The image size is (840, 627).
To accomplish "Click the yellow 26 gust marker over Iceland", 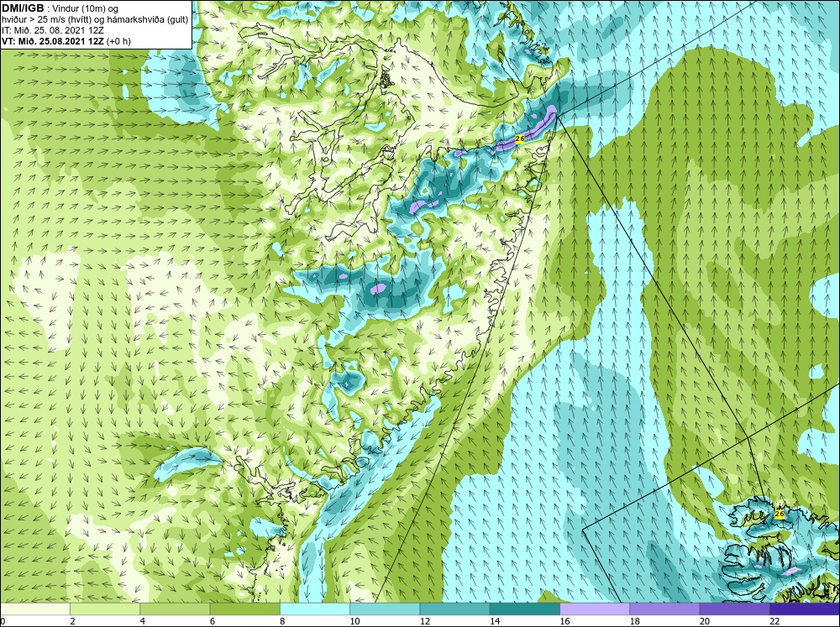I will (x=780, y=514).
